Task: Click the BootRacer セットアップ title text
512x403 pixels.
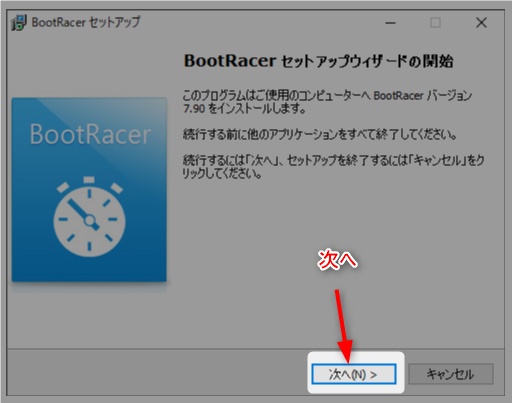Action: pos(86,22)
